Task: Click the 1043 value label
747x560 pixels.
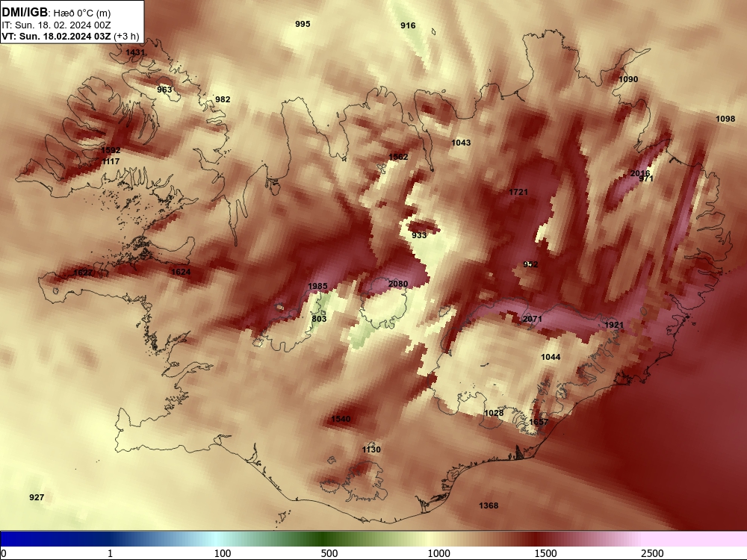Action: pos(461,143)
